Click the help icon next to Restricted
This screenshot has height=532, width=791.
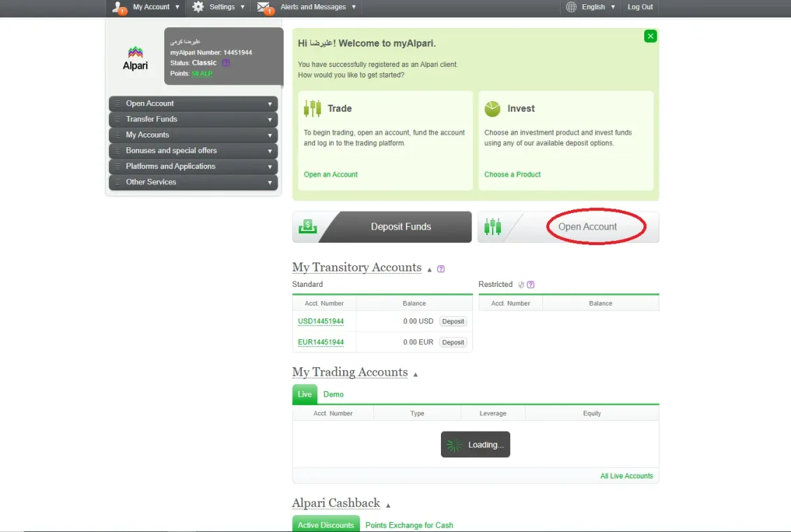[x=530, y=284]
